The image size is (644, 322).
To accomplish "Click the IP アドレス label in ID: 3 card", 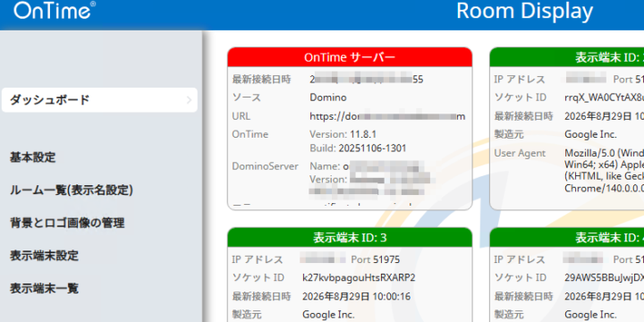I will click(258, 259).
